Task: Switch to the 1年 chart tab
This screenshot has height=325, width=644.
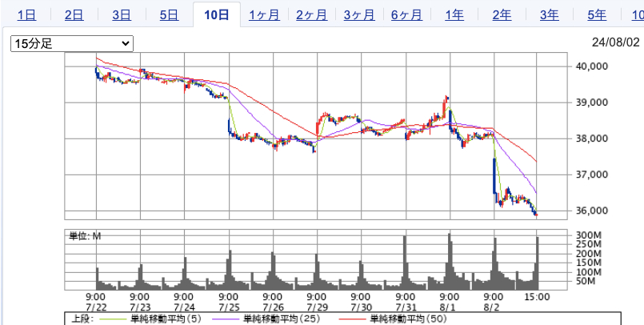Action: click(x=454, y=16)
